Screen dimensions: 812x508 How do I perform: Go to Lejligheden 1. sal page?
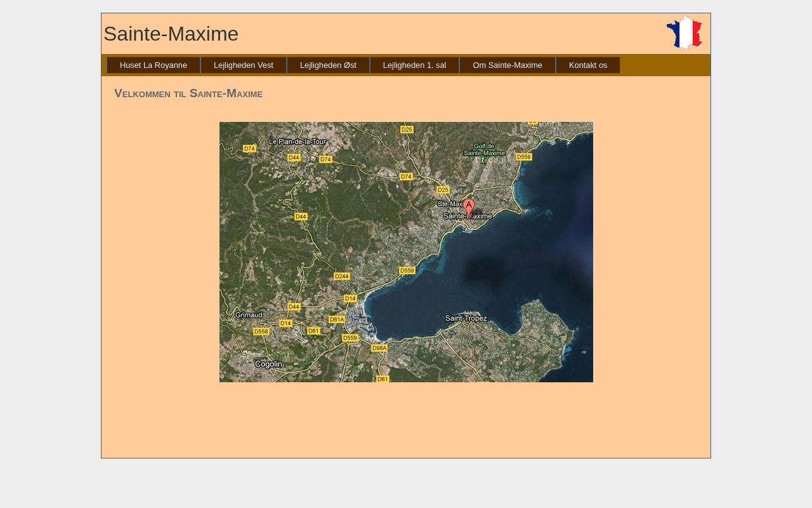point(414,65)
